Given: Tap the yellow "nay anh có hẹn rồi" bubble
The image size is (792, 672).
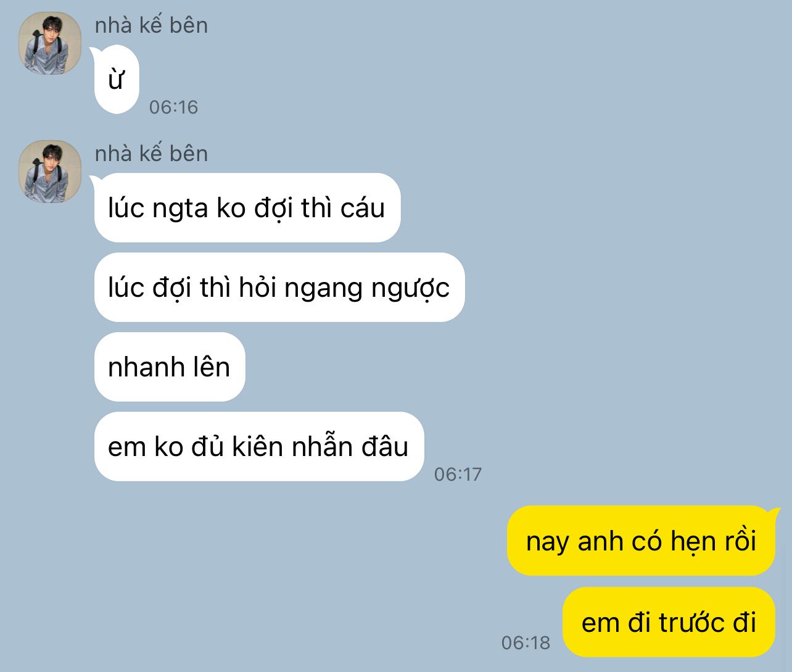Looking at the screenshot, I should 641,541.
